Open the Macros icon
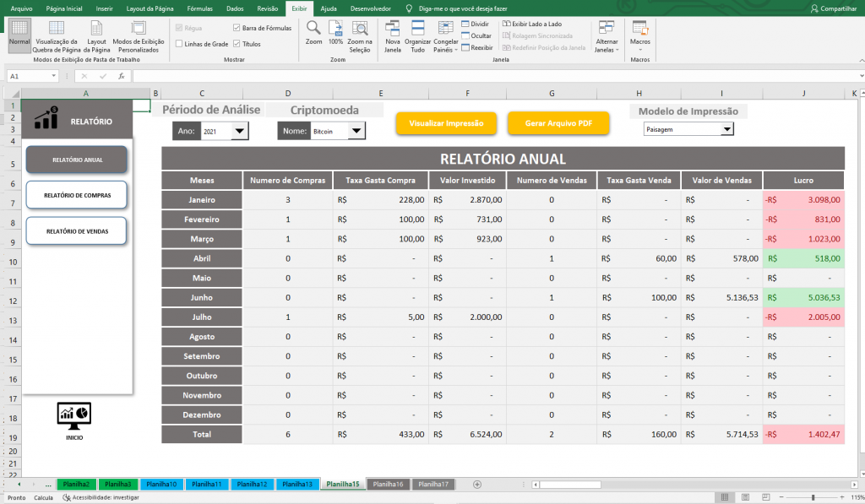865x504 pixels. pos(640,29)
